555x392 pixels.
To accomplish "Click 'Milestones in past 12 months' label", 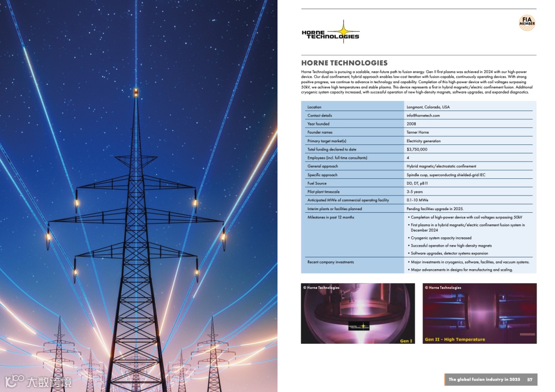I will pyautogui.click(x=330, y=217).
